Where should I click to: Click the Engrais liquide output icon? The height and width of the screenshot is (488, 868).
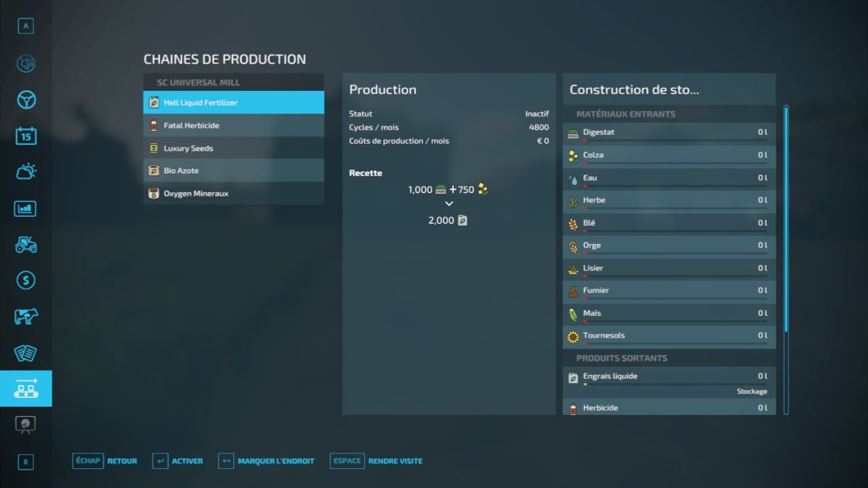click(x=573, y=378)
